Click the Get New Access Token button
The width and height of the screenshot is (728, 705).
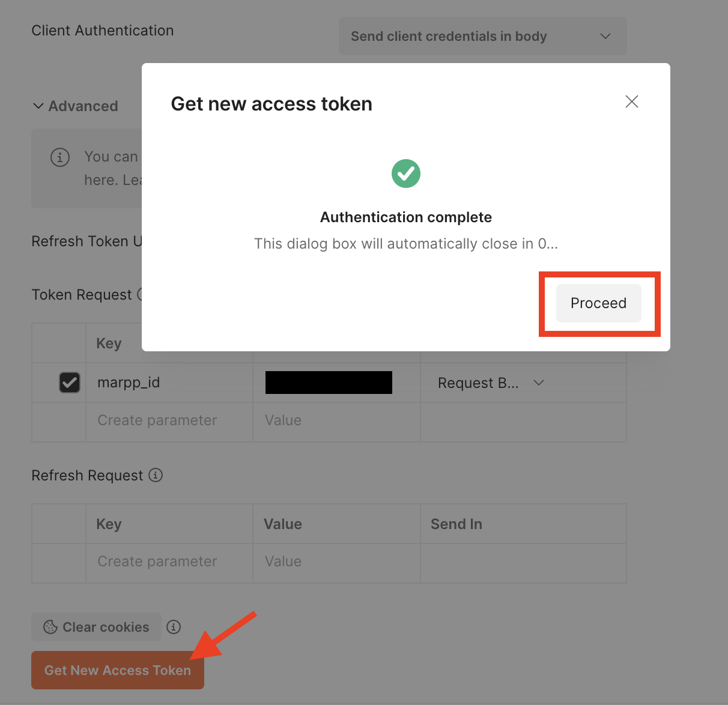[x=117, y=670]
